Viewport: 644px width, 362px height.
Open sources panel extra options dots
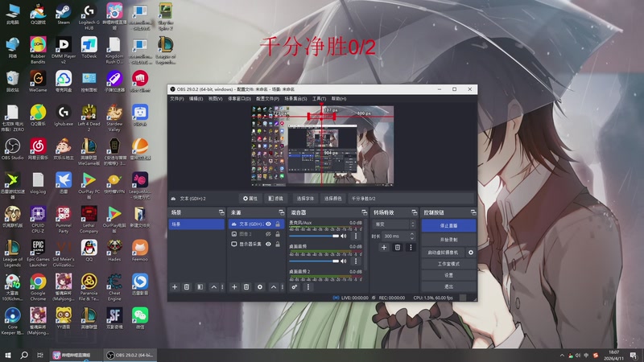(283, 287)
